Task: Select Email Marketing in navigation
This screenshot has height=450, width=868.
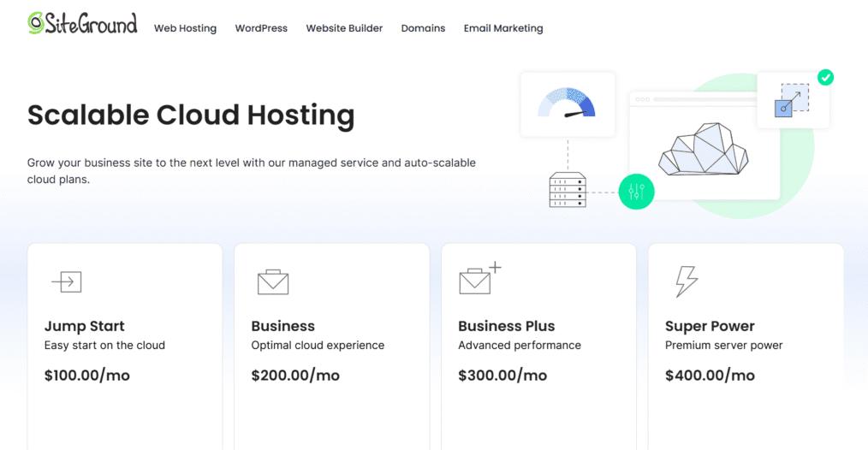Action: (503, 28)
